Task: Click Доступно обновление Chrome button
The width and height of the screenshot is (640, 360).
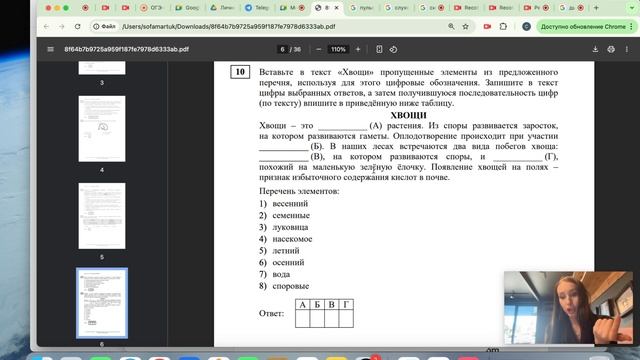Action: click(587, 27)
